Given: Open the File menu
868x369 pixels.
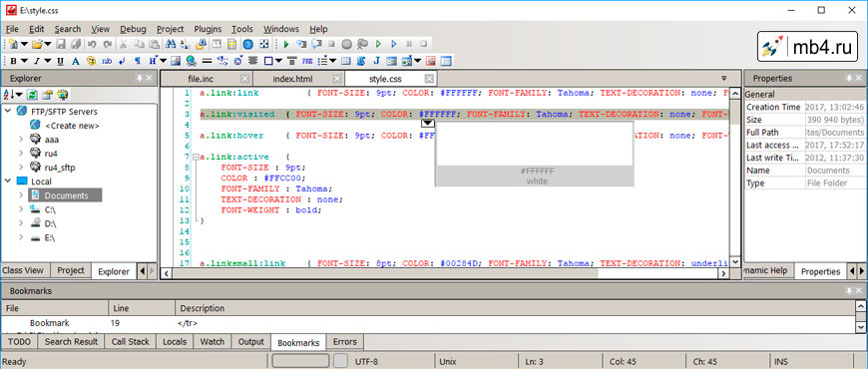Looking at the screenshot, I should coord(12,29).
